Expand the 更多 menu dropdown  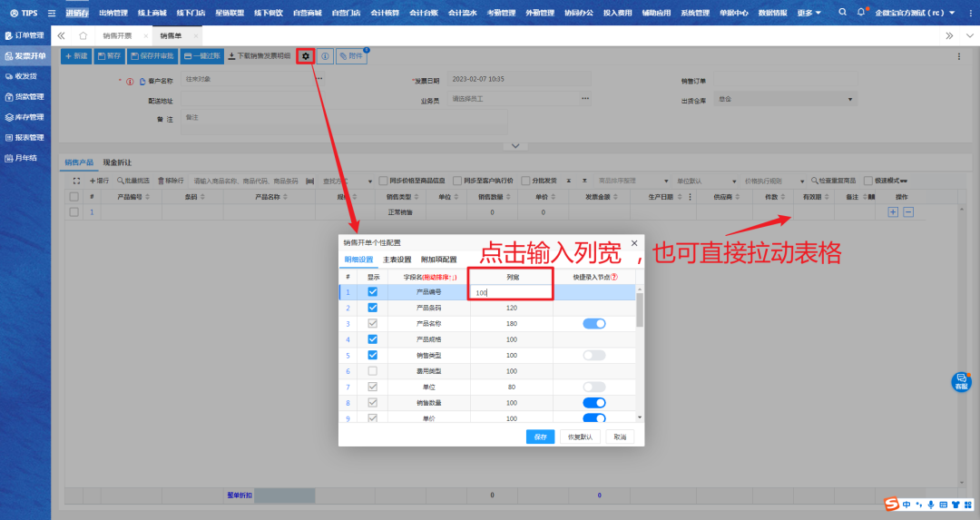tap(809, 13)
